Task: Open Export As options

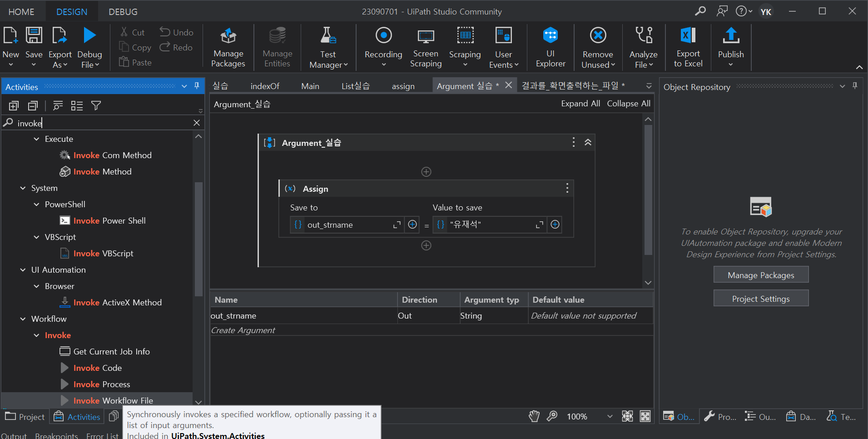Action: pos(60,59)
